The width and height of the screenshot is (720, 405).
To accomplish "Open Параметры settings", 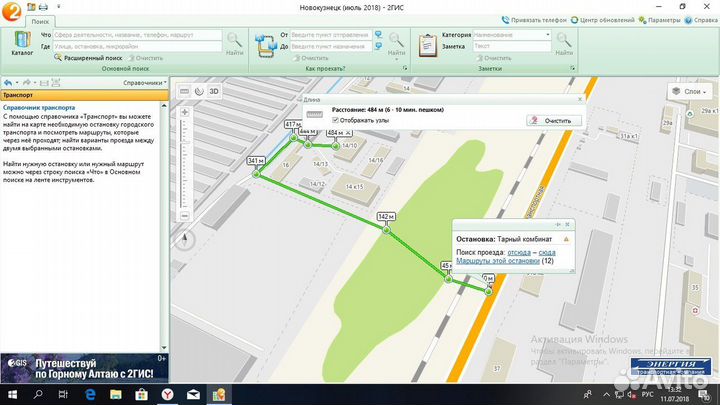I will (659, 20).
